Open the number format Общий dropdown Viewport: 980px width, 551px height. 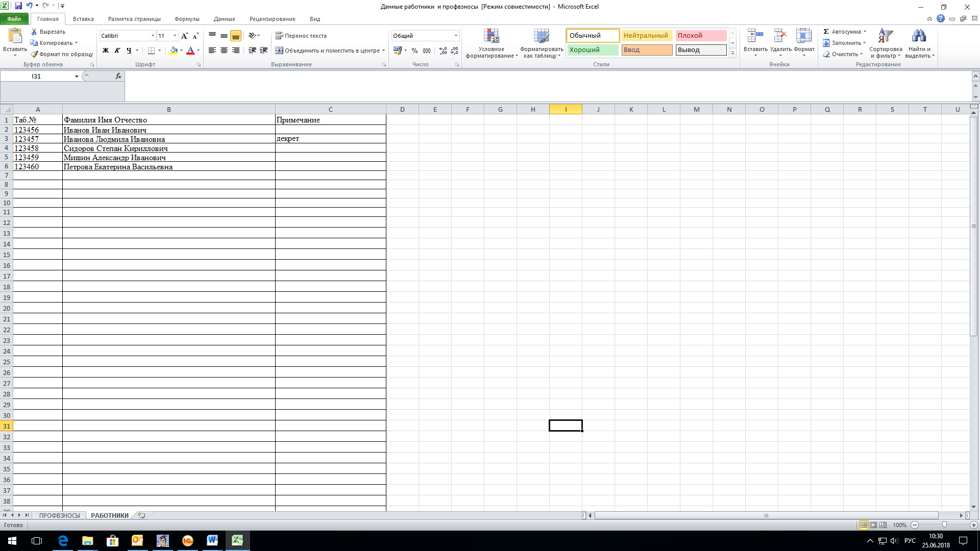coord(456,36)
